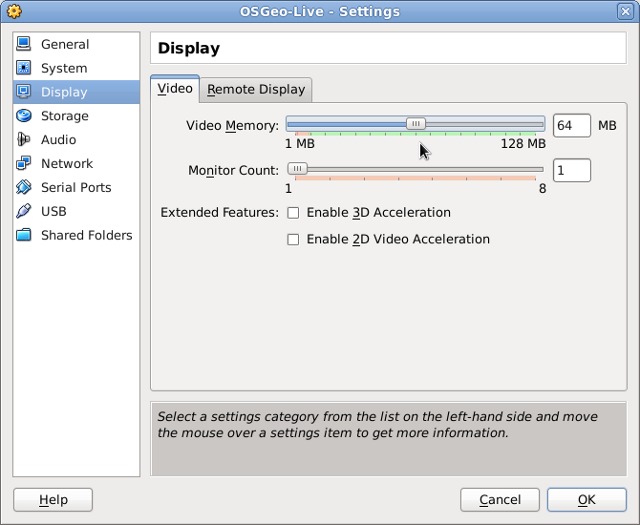Viewport: 640px width, 525px height.
Task: Click the Network computers icon
Action: tap(23, 163)
